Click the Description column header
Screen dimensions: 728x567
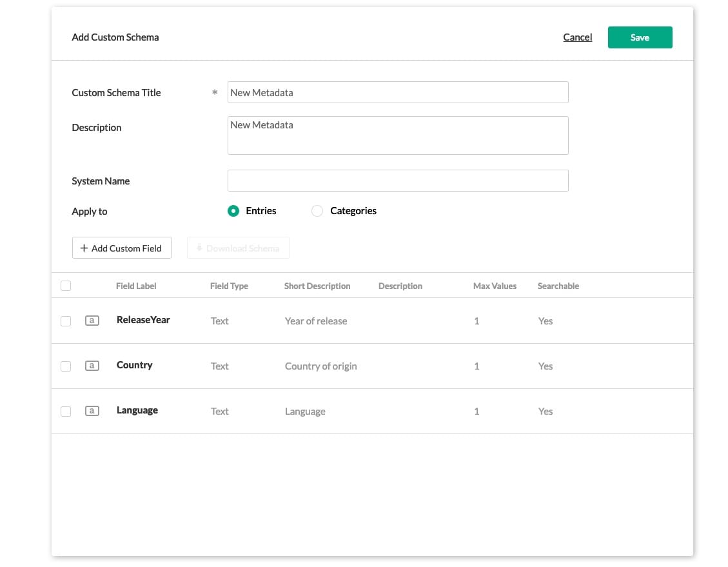tap(400, 286)
